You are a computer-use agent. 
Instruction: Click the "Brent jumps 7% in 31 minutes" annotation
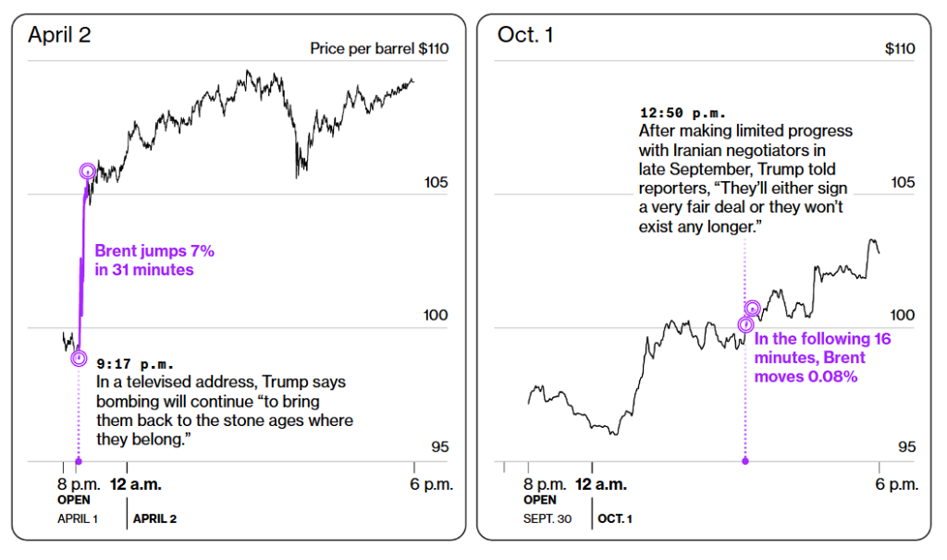click(x=154, y=260)
